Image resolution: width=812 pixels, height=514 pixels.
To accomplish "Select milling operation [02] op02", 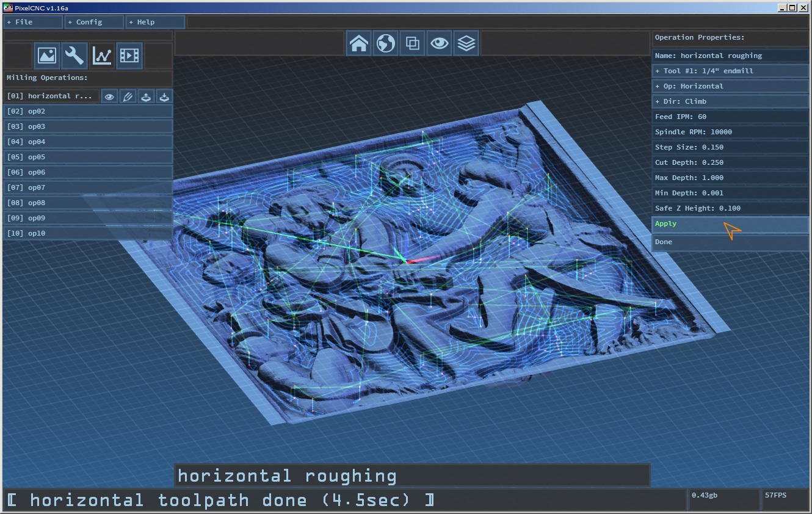I will (88, 112).
